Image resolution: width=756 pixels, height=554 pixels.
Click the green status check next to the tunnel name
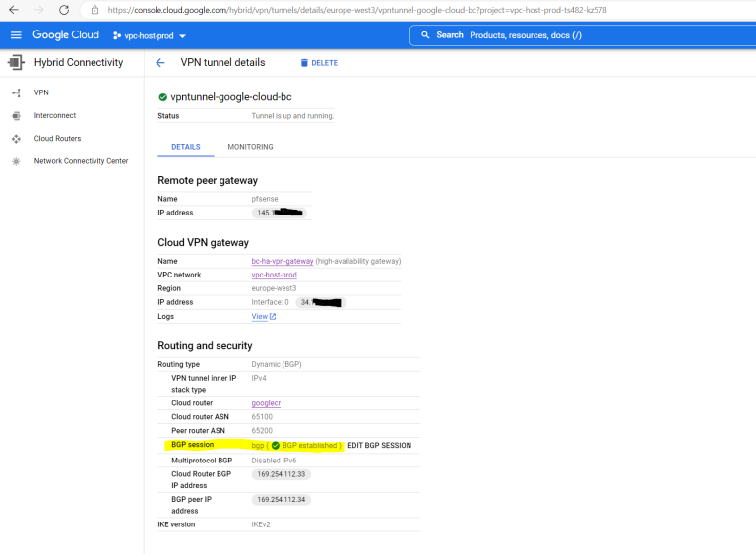coord(163,97)
